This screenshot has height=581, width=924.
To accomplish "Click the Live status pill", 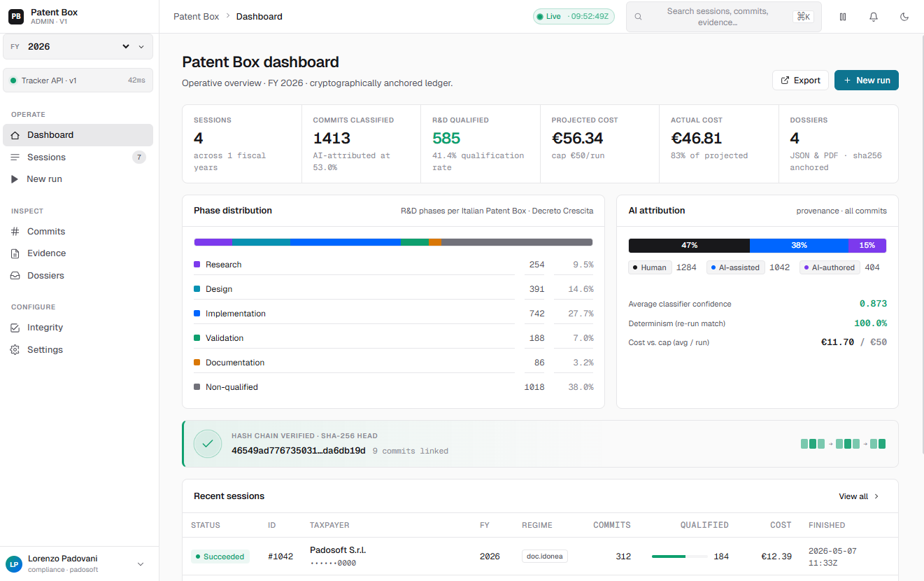I will click(x=574, y=17).
